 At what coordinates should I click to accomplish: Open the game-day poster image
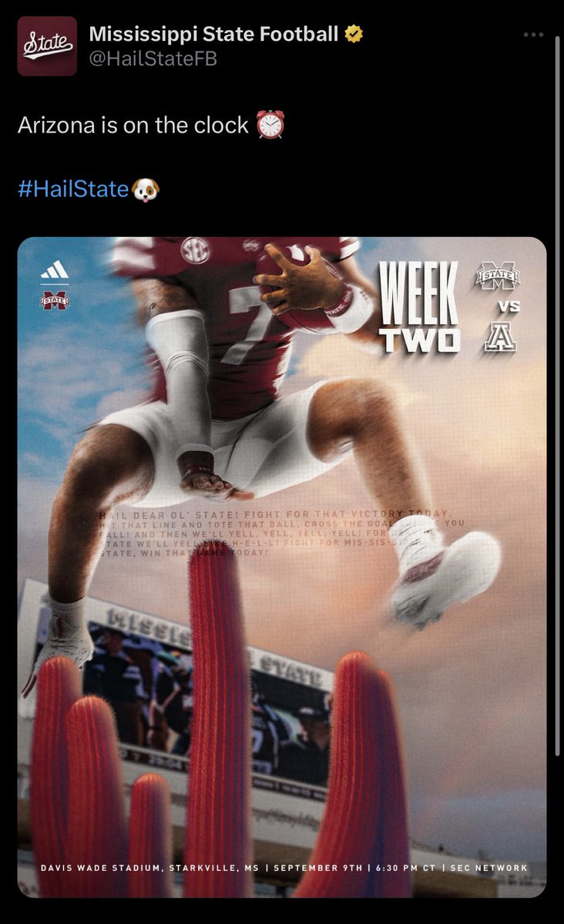282,567
